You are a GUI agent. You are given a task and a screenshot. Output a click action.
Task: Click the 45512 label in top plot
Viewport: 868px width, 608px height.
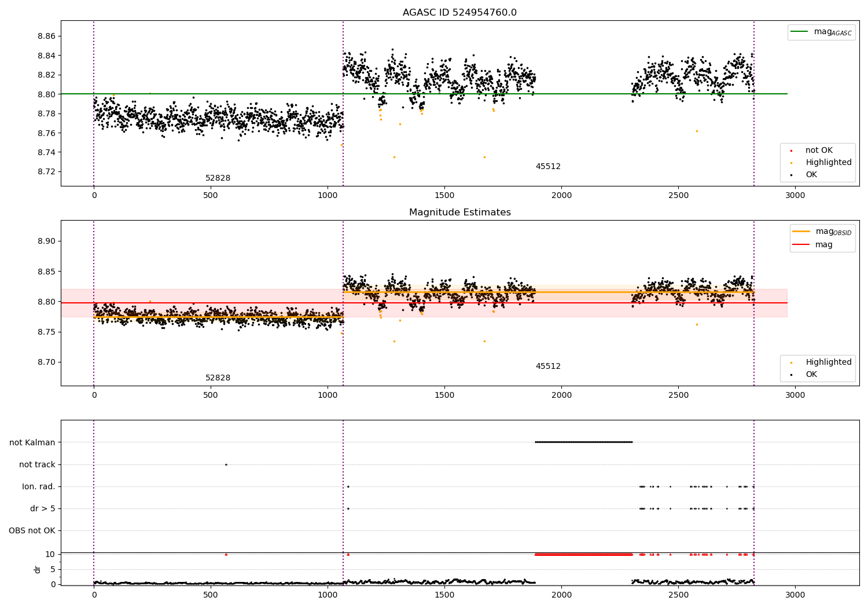[548, 167]
